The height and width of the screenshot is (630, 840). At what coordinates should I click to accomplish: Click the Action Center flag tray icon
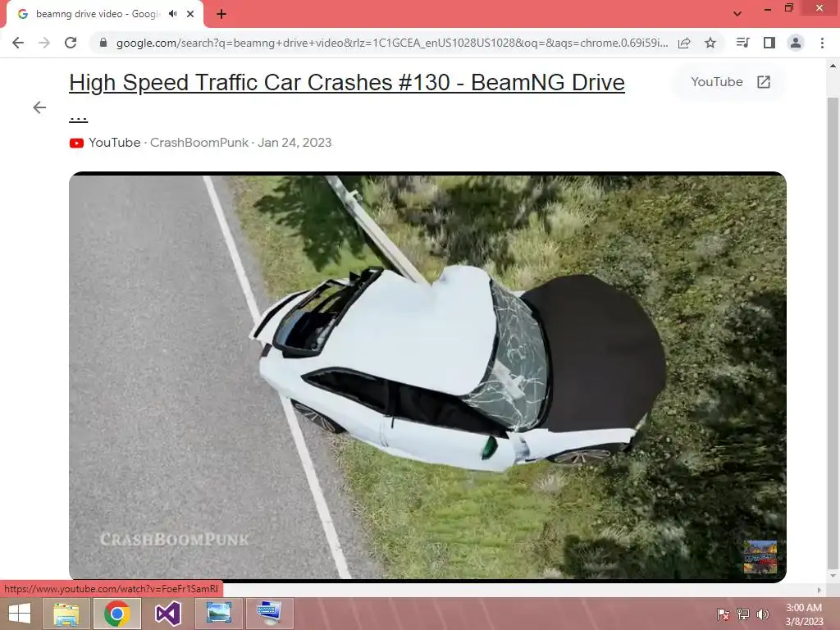[723, 614]
